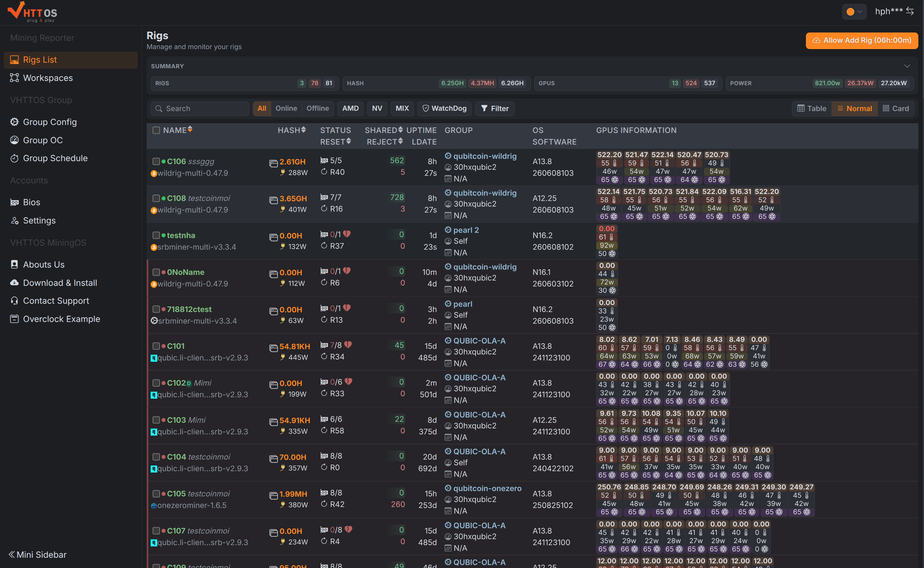The width and height of the screenshot is (924, 568).
Task: Sort rigs by Shared column
Action: coord(384,130)
